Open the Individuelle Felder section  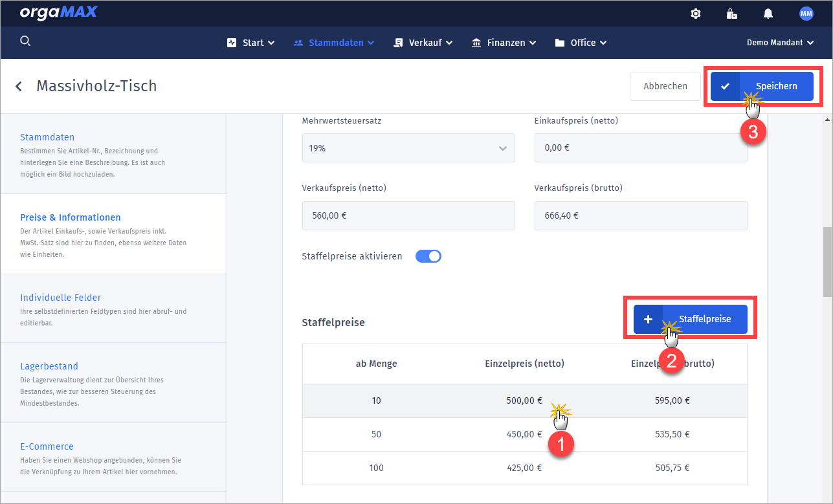[x=113, y=309]
